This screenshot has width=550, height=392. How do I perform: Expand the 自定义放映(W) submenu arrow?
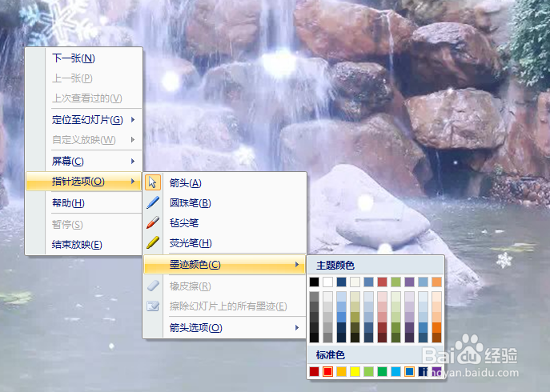[133, 140]
